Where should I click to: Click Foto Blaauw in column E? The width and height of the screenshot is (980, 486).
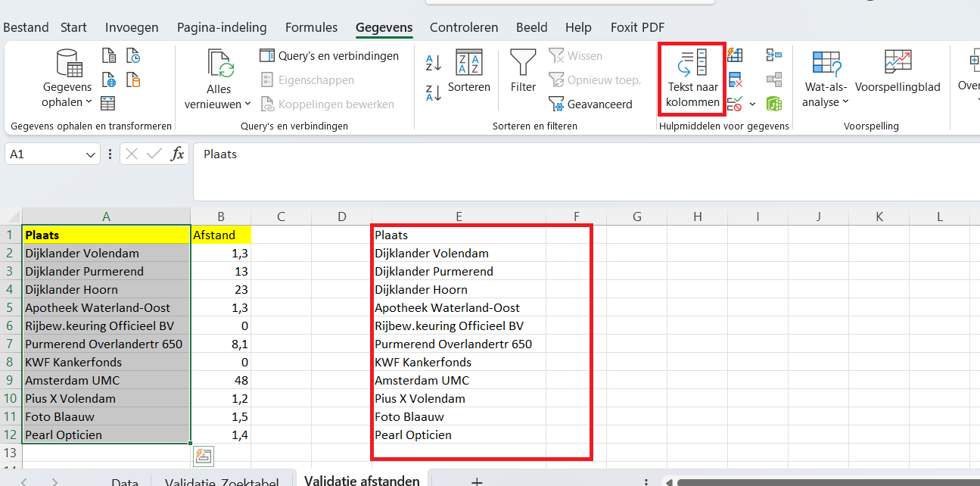pos(459,416)
